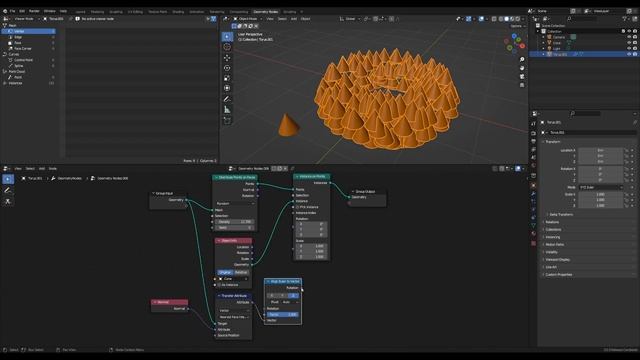Select the Move tool in viewport toolbar

[227, 58]
